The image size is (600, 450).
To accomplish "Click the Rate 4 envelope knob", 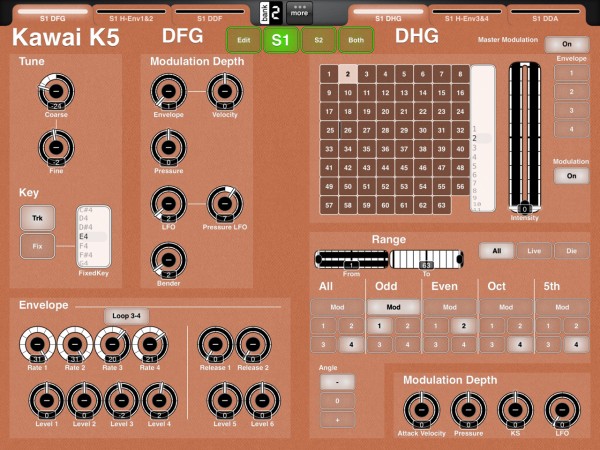I will tap(150, 344).
